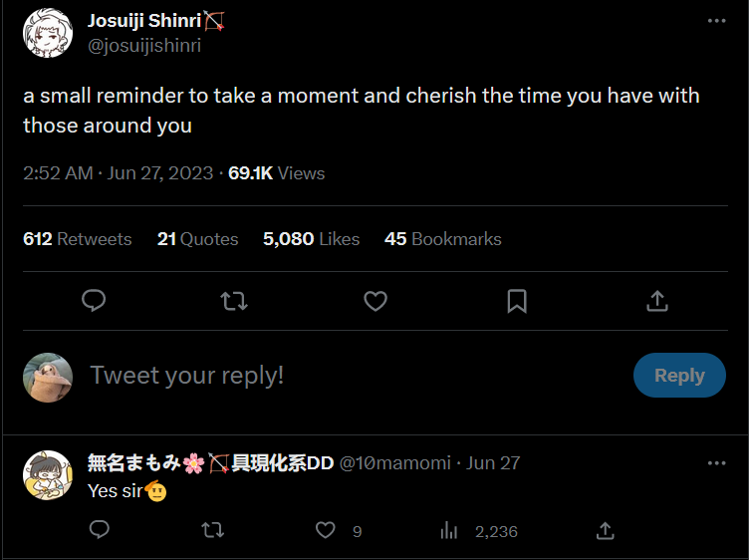This screenshot has width=749, height=560.
Task: Open more options for Josuiji Shinri's tweet
Action: pyautogui.click(x=716, y=21)
